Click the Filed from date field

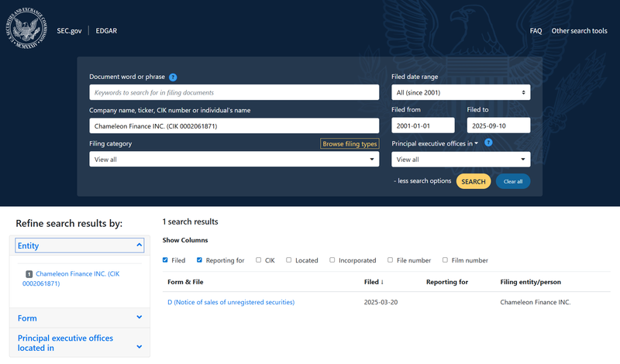(423, 125)
